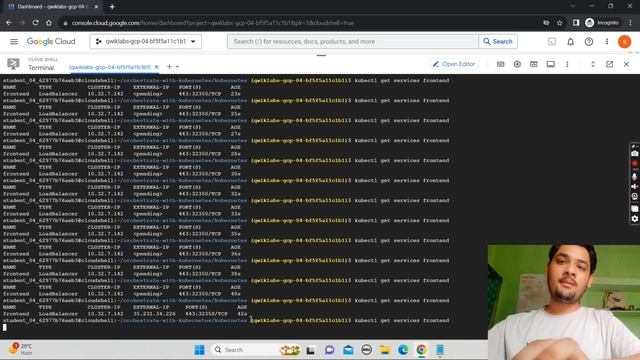Toggle the recorder speaker audio
This screenshot has height=360, width=640.
tap(634, 187)
